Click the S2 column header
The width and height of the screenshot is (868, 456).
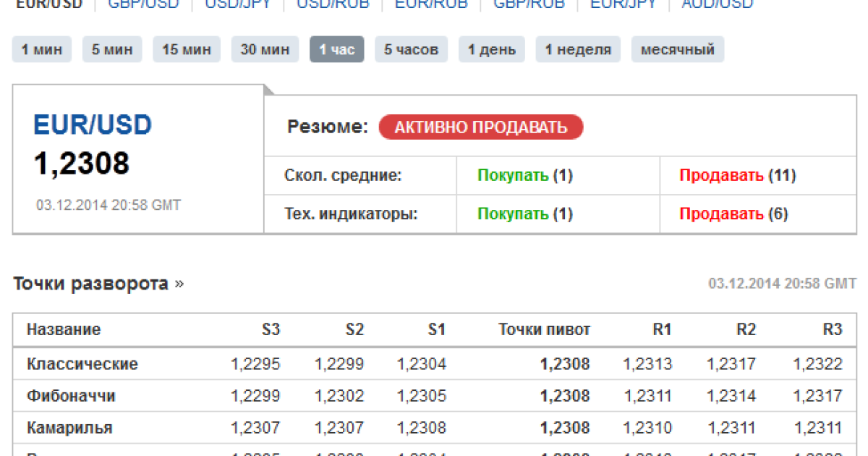tap(354, 330)
